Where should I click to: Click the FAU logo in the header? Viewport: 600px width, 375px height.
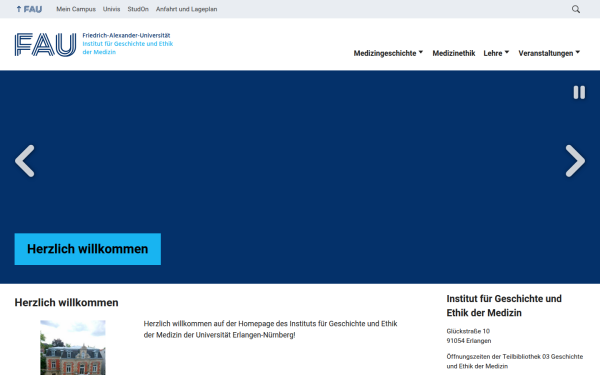pyautogui.click(x=46, y=45)
